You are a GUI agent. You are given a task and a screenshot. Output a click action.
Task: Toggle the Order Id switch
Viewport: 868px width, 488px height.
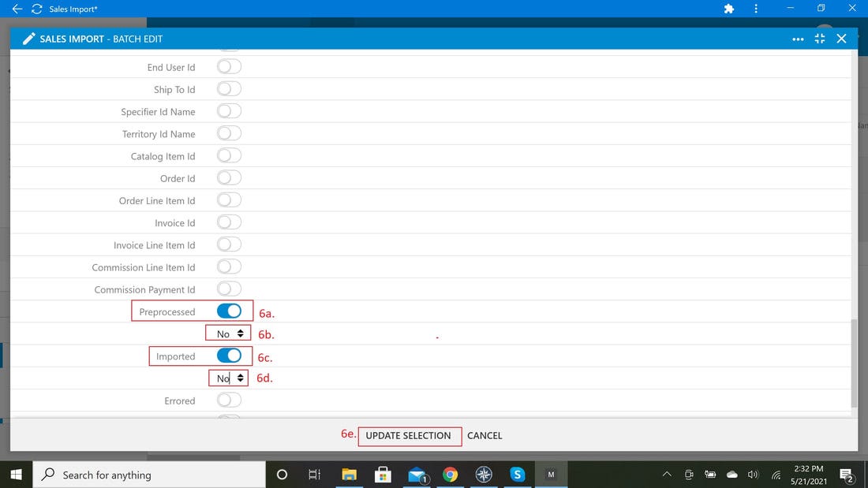tap(229, 178)
